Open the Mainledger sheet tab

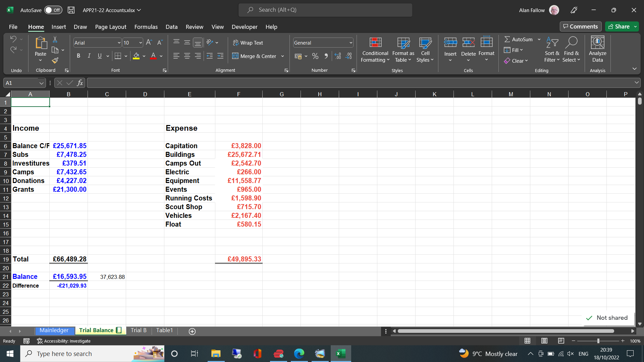coord(54,330)
